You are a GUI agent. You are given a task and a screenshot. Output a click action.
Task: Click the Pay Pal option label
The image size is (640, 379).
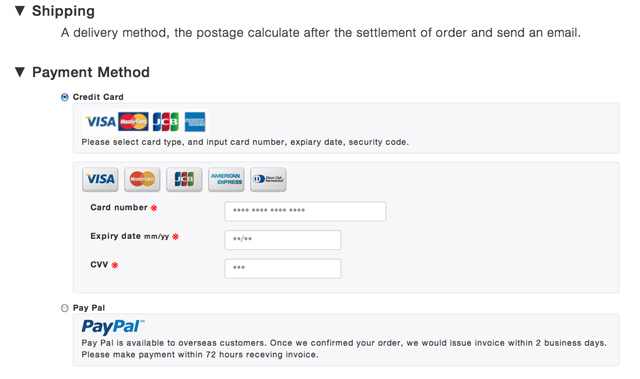pos(89,308)
